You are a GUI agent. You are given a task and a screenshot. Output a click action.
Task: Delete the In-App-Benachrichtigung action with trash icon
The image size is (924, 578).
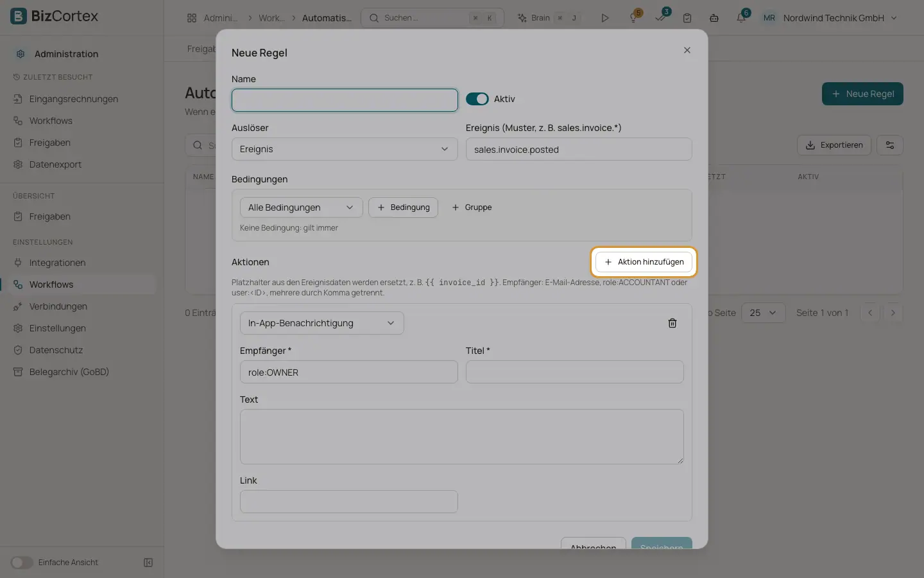[x=672, y=323]
